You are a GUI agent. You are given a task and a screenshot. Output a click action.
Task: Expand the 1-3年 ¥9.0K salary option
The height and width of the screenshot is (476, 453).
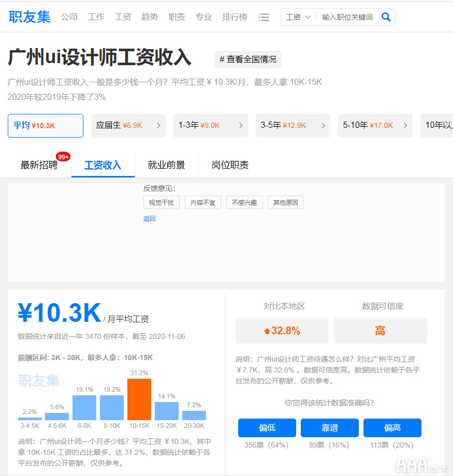point(210,125)
